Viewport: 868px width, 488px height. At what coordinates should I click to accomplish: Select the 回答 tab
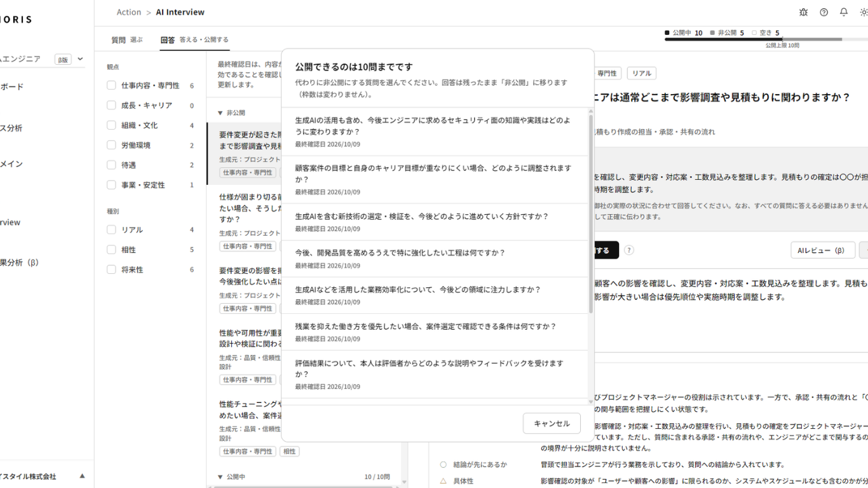pyautogui.click(x=194, y=39)
